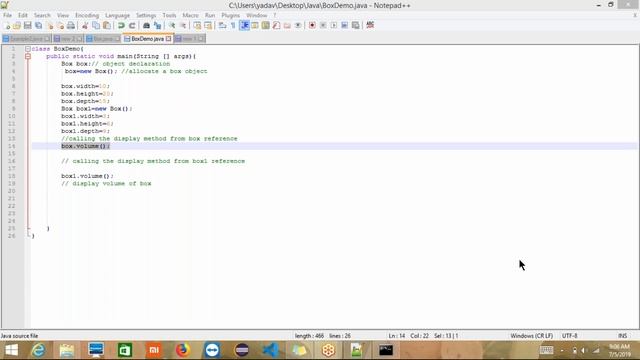This screenshot has width=640, height=360.
Task: Click the ABC spell check icon
Action: tap(370, 25)
